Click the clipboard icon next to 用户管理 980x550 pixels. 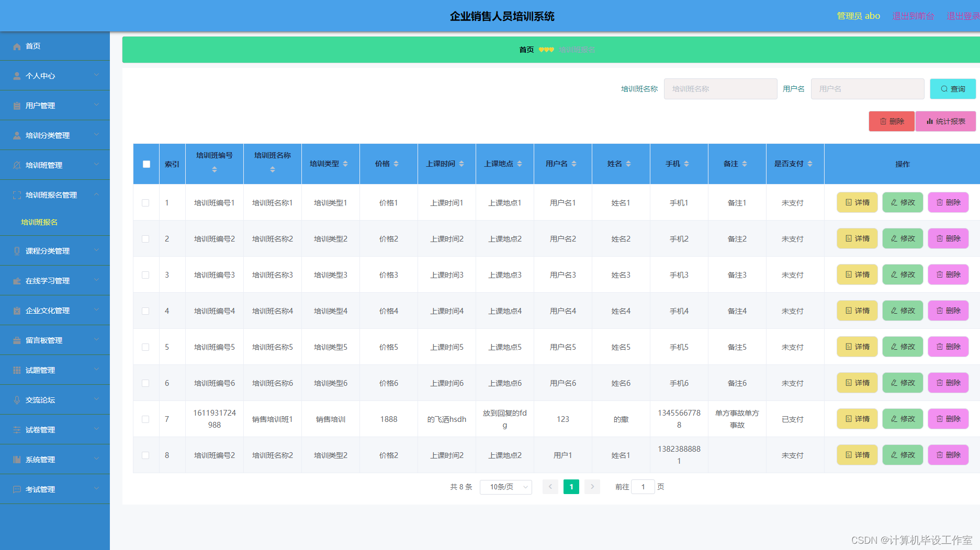pyautogui.click(x=17, y=106)
